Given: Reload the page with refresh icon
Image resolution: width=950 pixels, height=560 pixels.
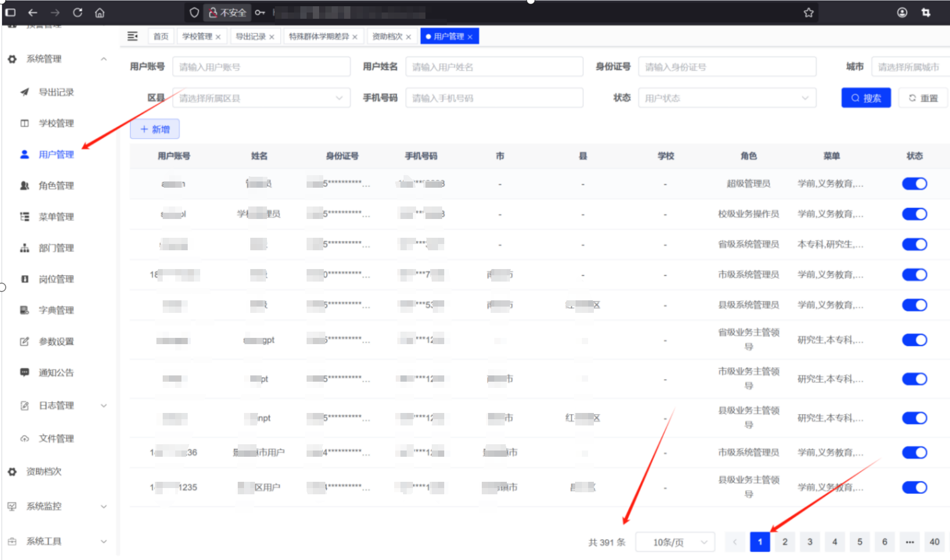Looking at the screenshot, I should pyautogui.click(x=77, y=13).
